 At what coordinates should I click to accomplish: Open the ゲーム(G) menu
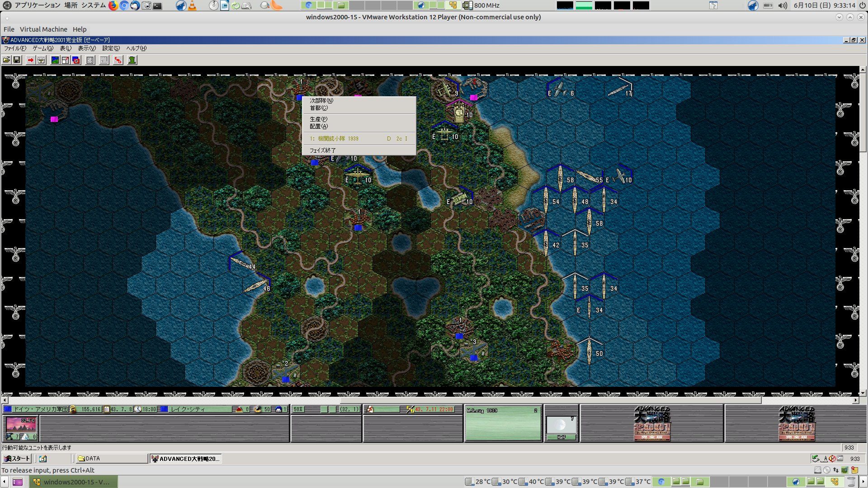click(x=42, y=48)
